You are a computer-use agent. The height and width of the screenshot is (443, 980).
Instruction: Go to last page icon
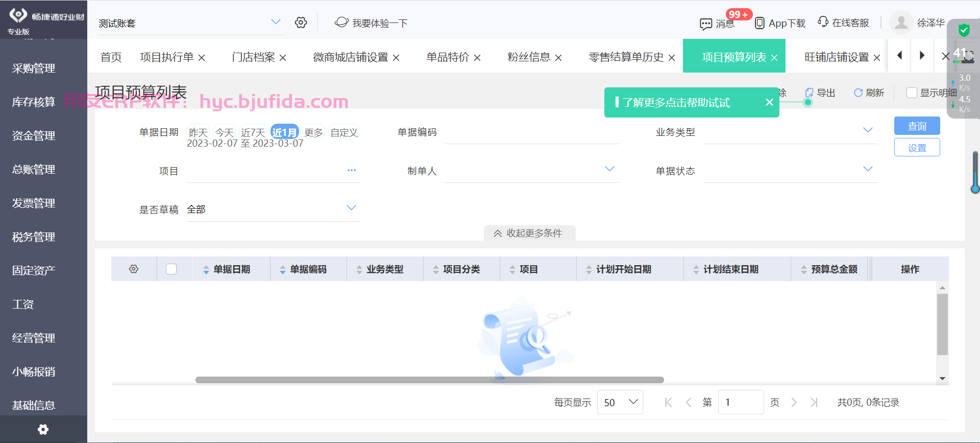point(814,403)
